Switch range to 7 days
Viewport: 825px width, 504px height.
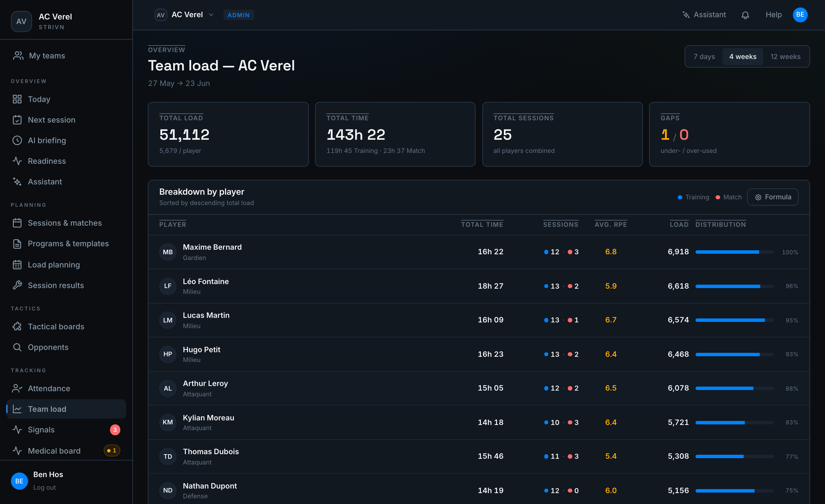(x=704, y=57)
